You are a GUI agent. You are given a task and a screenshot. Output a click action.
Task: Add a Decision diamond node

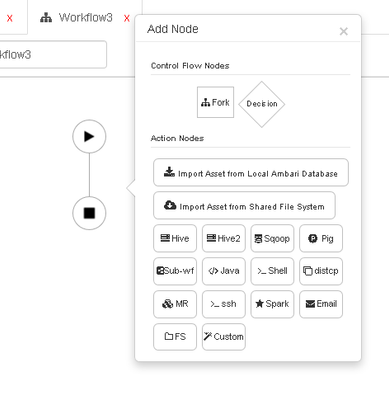[262, 104]
